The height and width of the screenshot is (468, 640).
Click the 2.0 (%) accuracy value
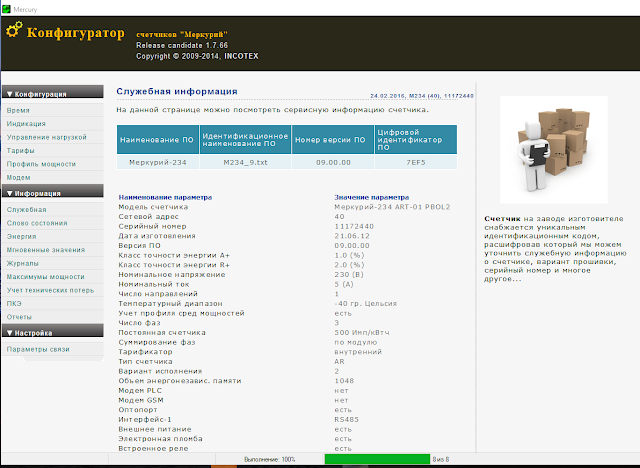pyautogui.click(x=349, y=265)
